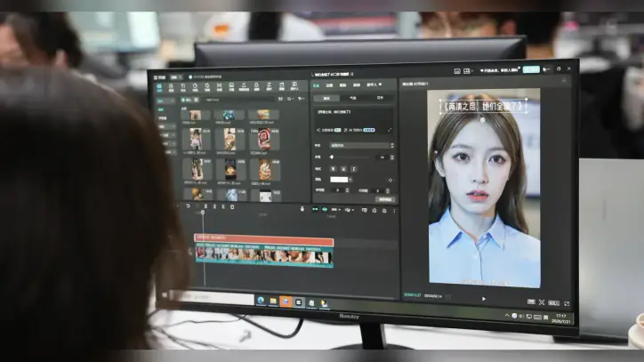Open File Explorer from the taskbar

click(x=273, y=302)
